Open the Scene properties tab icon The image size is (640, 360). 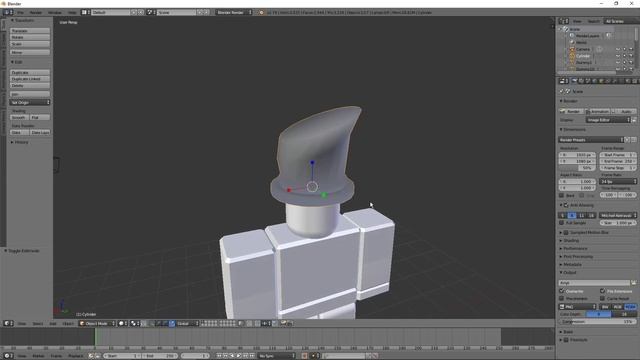tap(588, 81)
